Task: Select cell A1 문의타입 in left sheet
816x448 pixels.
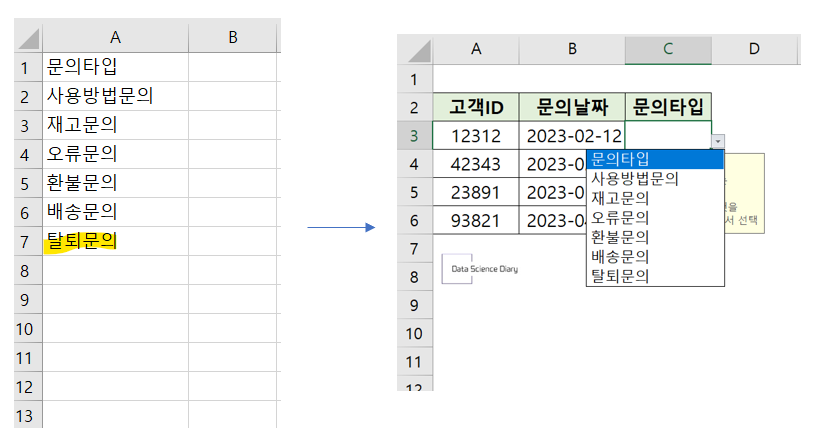Action: [116, 67]
